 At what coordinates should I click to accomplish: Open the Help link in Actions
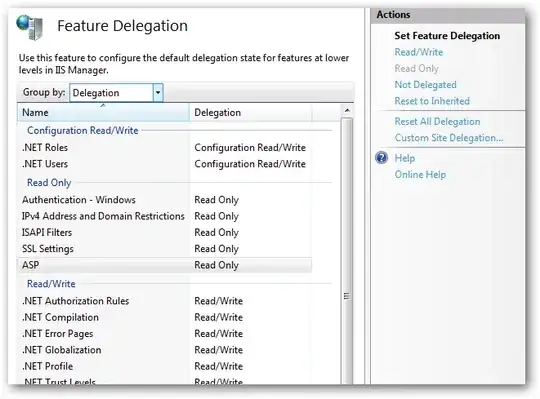click(x=405, y=158)
